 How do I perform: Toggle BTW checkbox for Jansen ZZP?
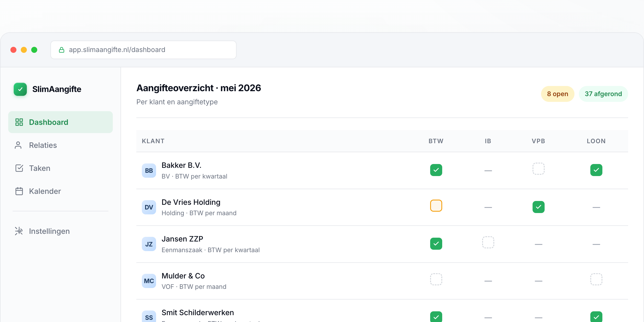tap(436, 244)
